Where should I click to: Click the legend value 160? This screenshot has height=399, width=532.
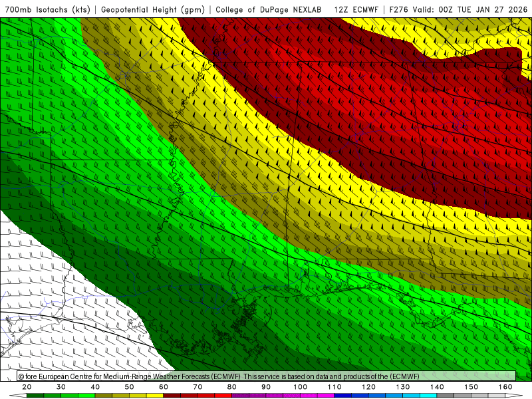[505, 387]
